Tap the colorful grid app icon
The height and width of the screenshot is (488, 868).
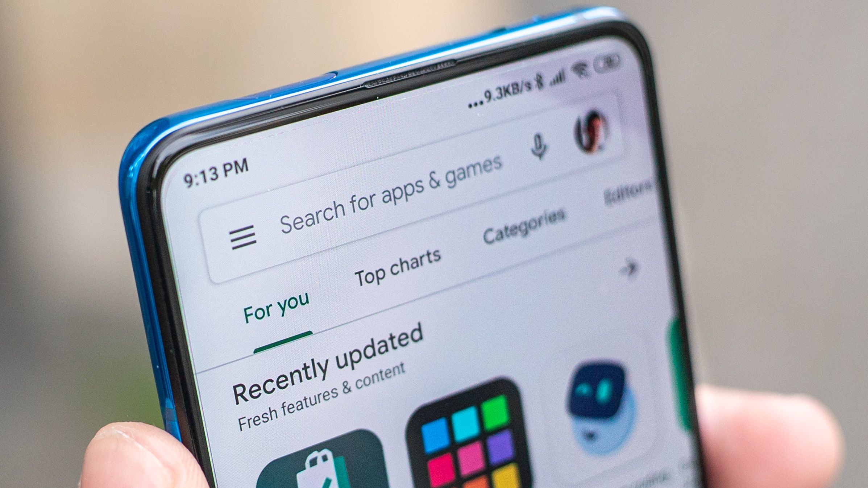[471, 447]
